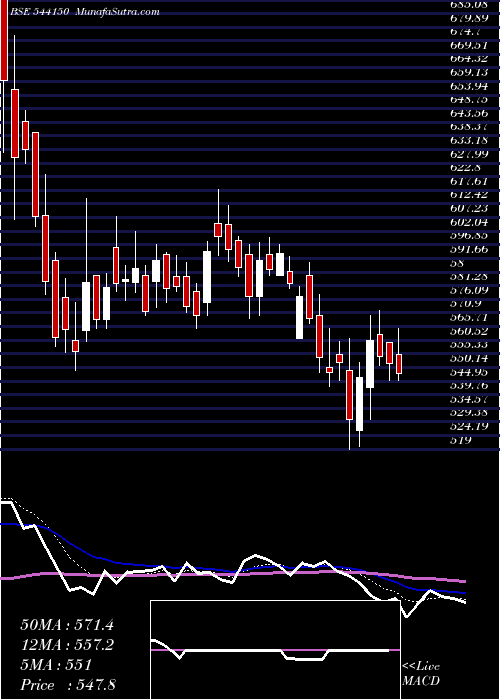Click the MACD inset chart box

pos(275,650)
